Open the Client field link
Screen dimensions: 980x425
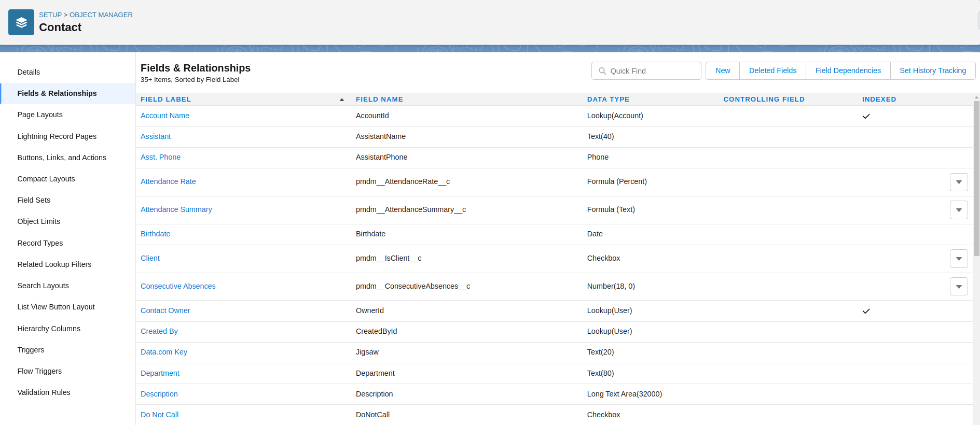pos(150,258)
